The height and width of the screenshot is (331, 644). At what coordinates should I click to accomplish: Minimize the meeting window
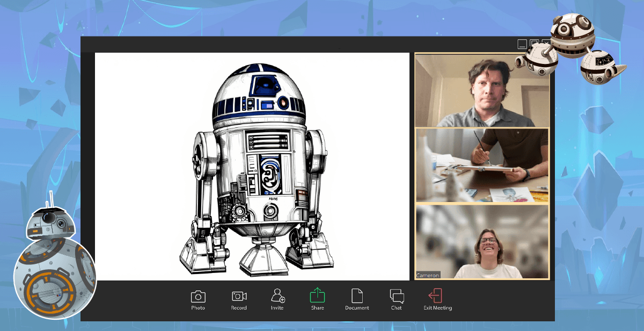tap(522, 44)
